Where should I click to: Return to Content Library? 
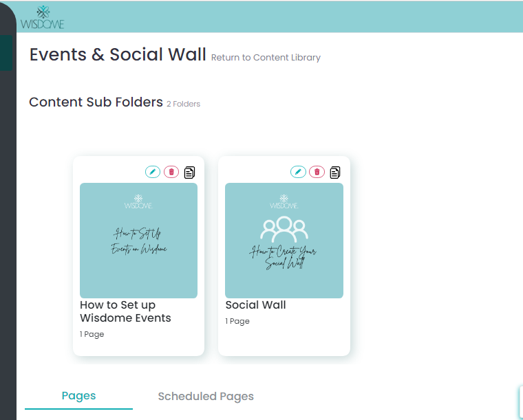[x=266, y=58]
